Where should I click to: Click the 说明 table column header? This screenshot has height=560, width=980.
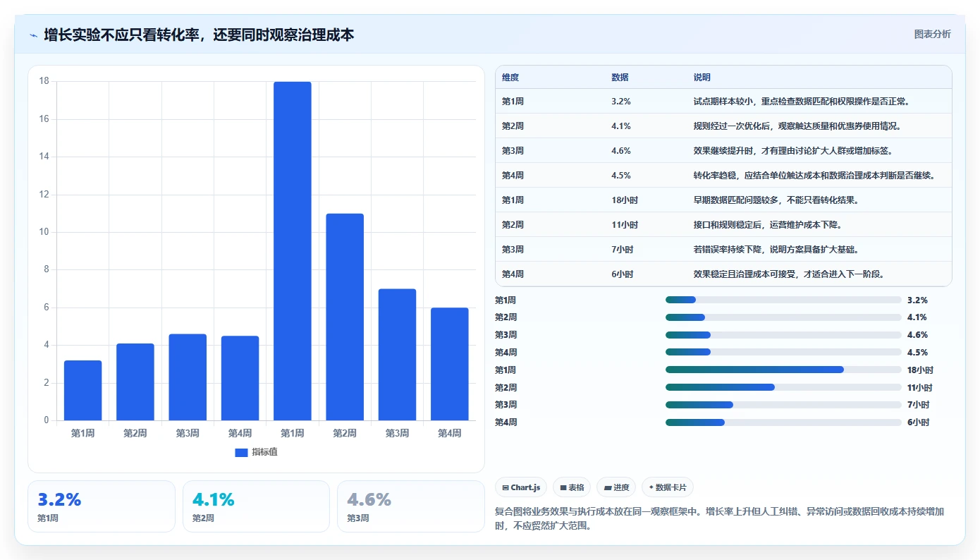(x=702, y=78)
